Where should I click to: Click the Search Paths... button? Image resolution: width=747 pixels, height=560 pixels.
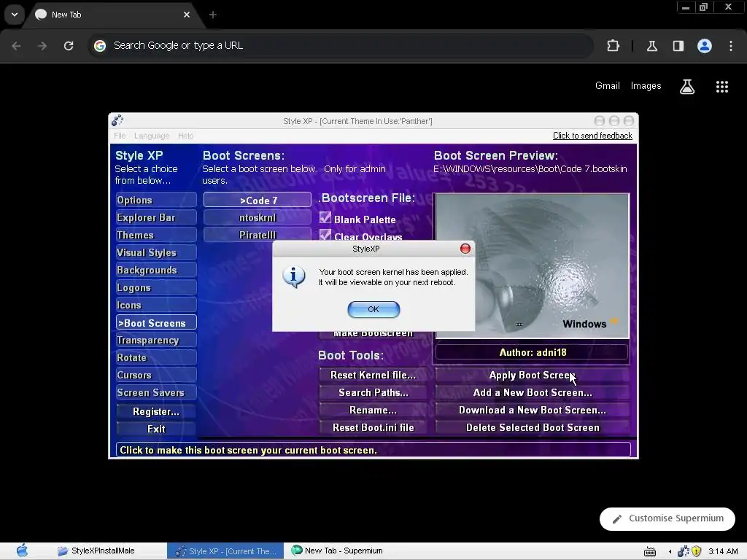(373, 392)
